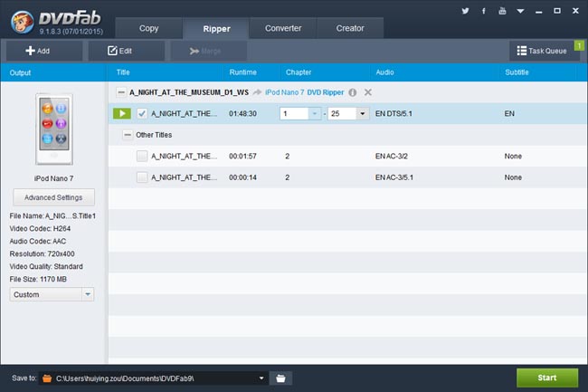Screen dimensions: 588x392
Task: Collapse the Other Titles group
Action: pyautogui.click(x=128, y=135)
